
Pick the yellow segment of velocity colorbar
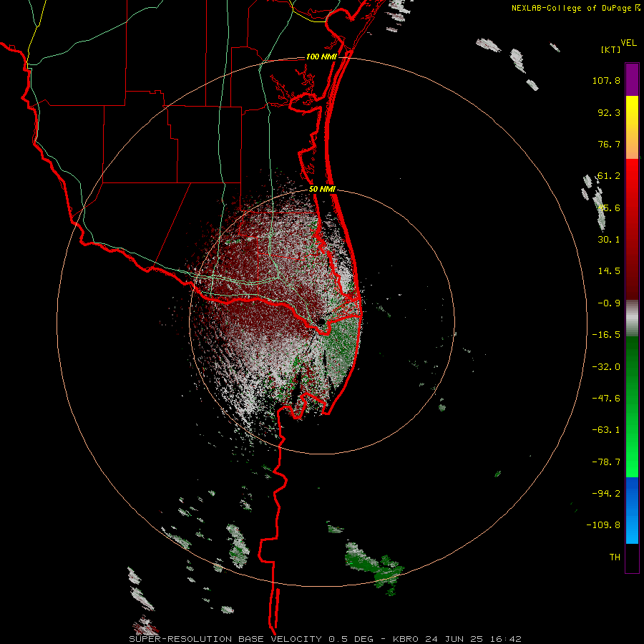[x=632, y=127]
